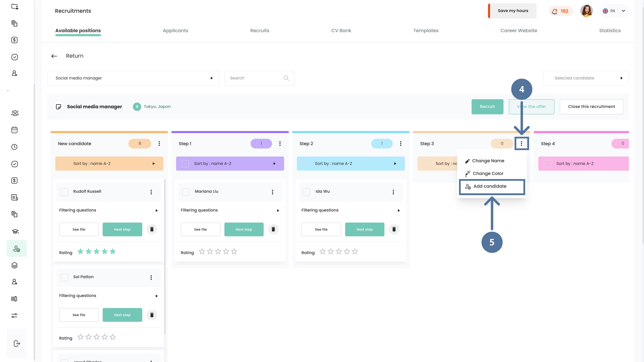The image size is (644, 362).
Task: Check Mariana Liu's checkbox
Action: 186,192
